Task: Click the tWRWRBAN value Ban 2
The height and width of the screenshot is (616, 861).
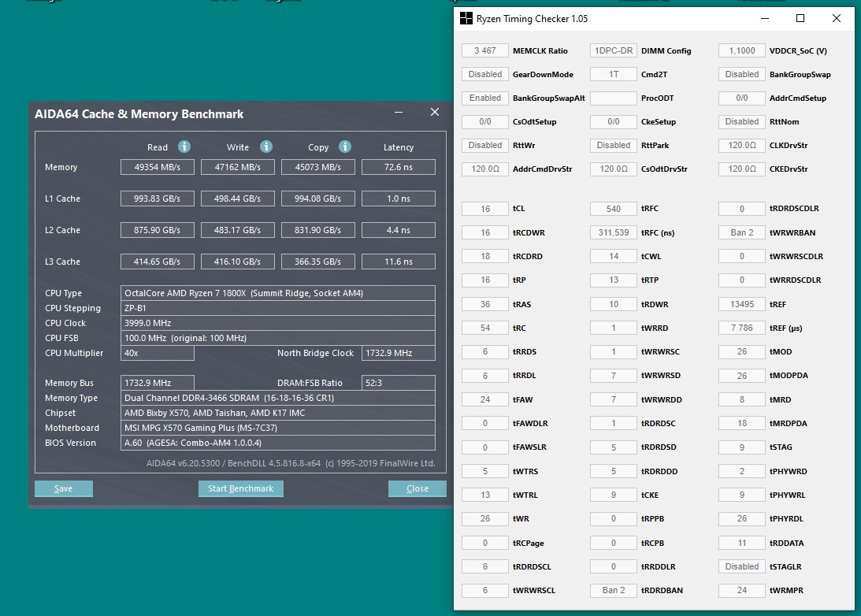Action: 742,232
